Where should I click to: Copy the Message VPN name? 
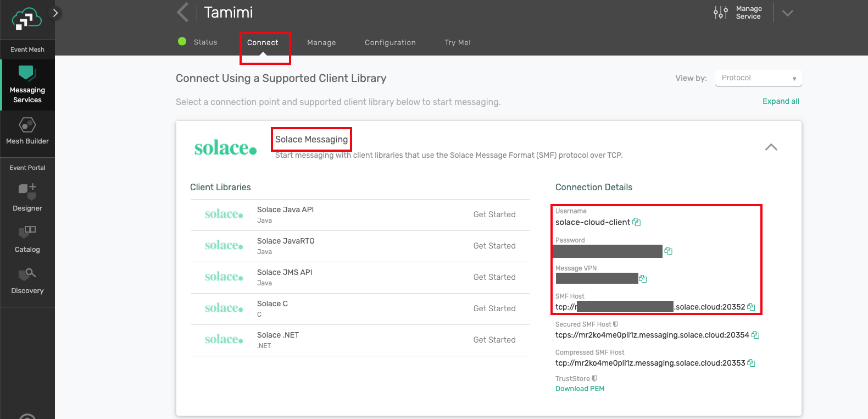coord(643,279)
